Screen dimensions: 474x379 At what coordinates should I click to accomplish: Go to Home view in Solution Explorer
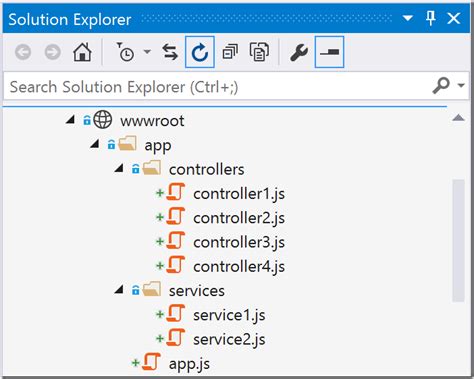tap(82, 52)
